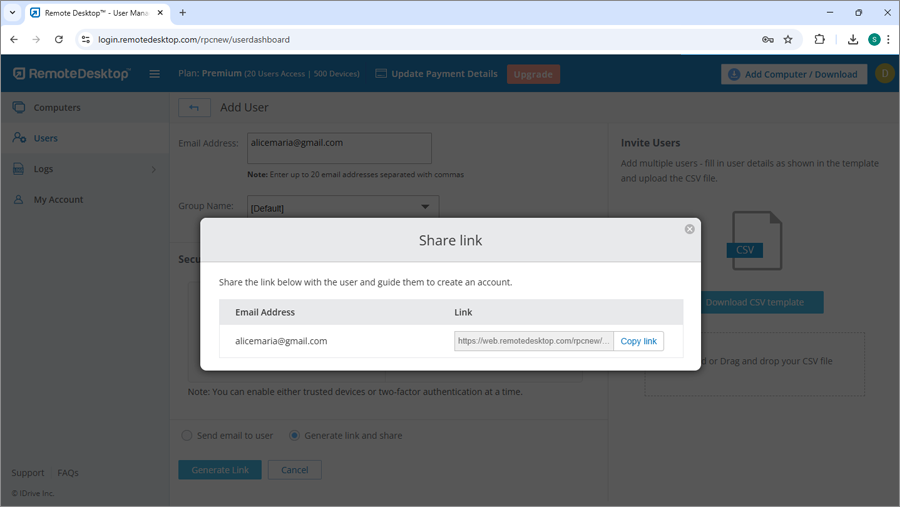Image resolution: width=900 pixels, height=507 pixels.
Task: Open browser extensions puzzle icon
Action: click(820, 39)
